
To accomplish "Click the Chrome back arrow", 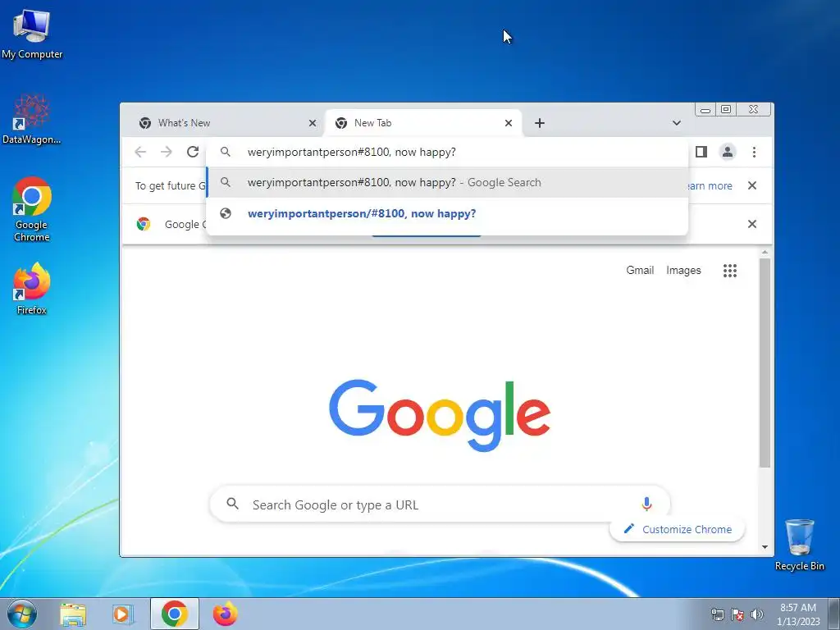I will (x=140, y=152).
